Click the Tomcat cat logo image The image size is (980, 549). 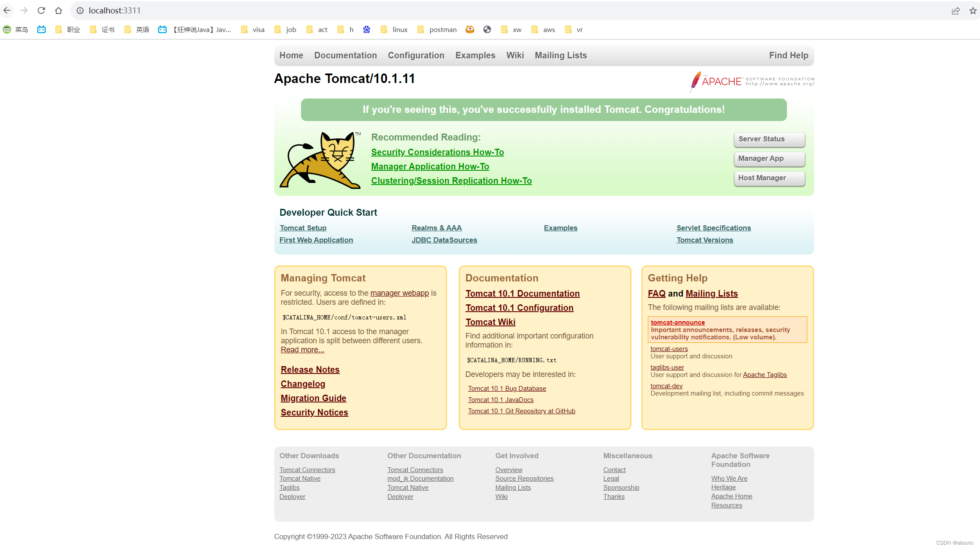click(320, 160)
